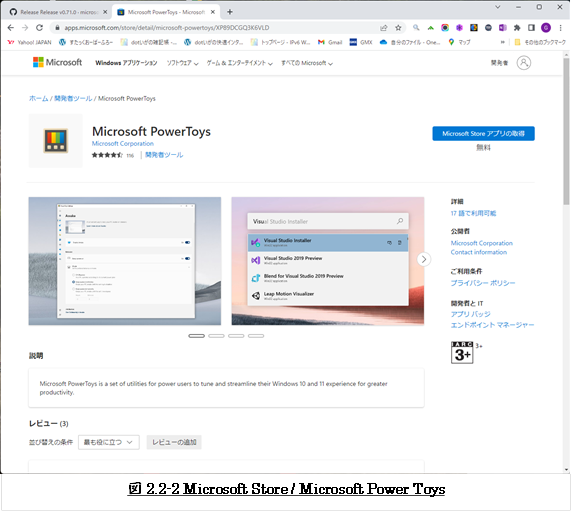The height and width of the screenshot is (511, 571).
Task: Open the プライバシー ポリシー link
Action: tap(483, 283)
